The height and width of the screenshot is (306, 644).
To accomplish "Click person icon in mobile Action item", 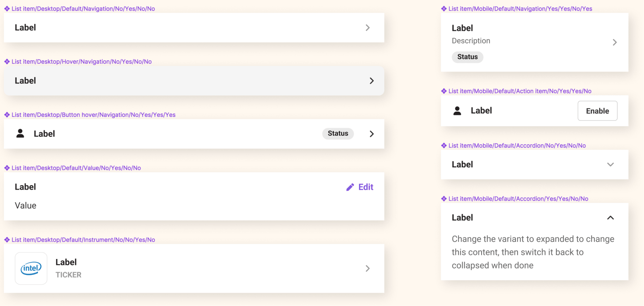I will coord(457,111).
